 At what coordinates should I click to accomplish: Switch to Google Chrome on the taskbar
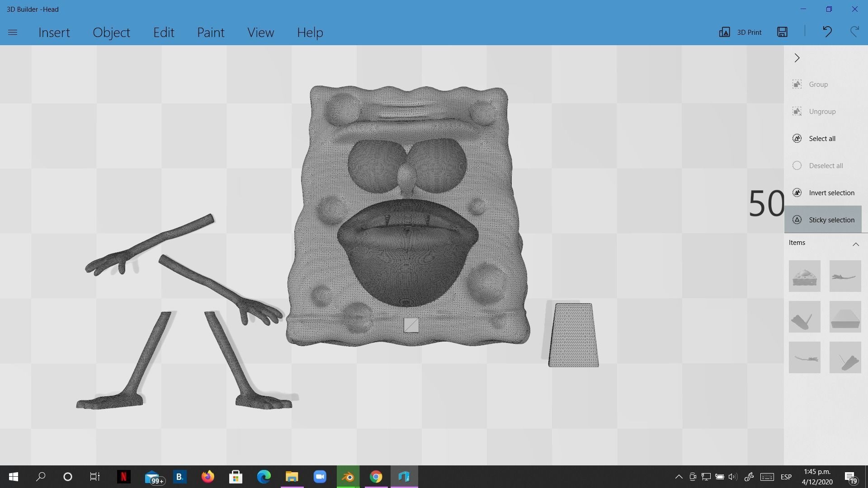tap(376, 477)
